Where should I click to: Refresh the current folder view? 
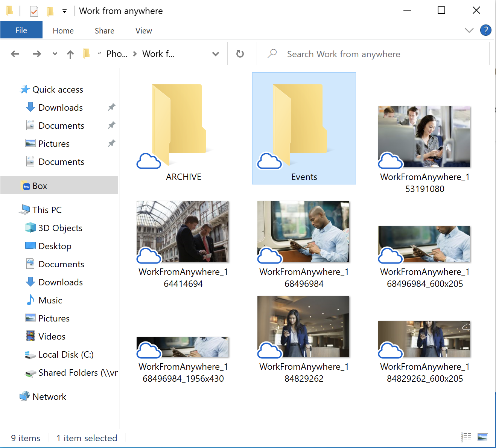click(x=240, y=54)
